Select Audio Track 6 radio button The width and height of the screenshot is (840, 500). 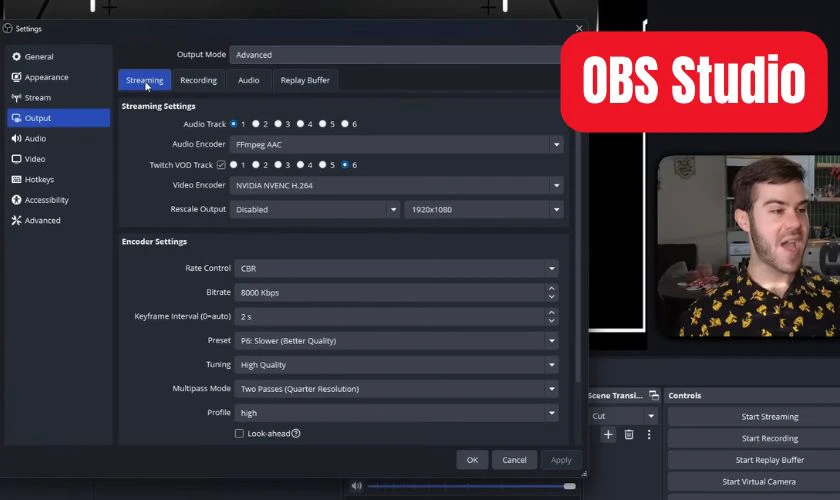pos(345,124)
